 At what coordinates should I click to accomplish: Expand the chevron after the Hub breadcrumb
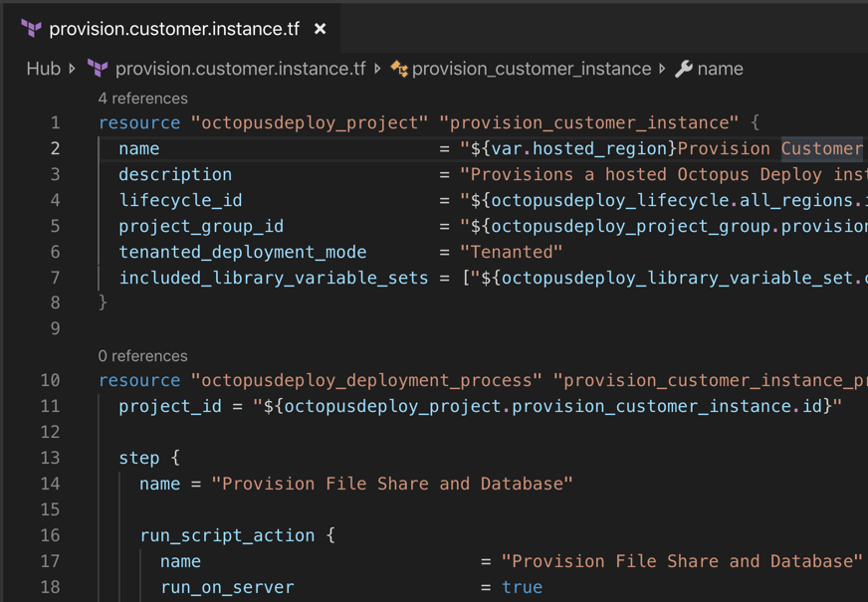(72, 69)
